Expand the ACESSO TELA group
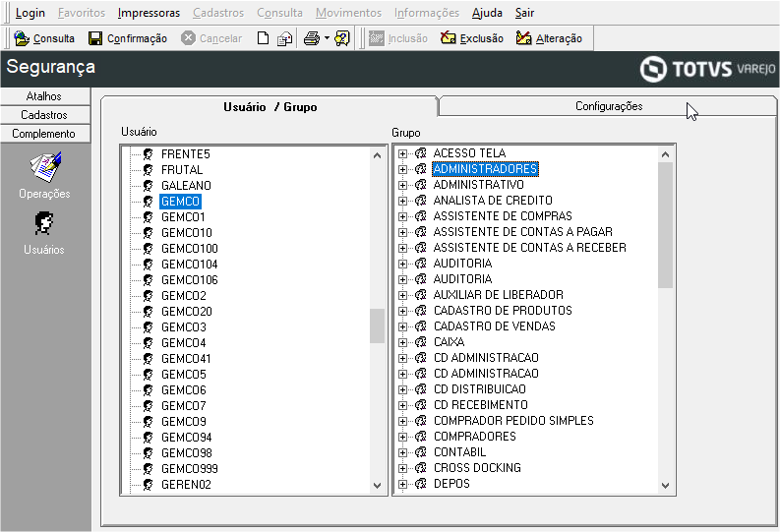The height and width of the screenshot is (532, 780). [x=402, y=153]
